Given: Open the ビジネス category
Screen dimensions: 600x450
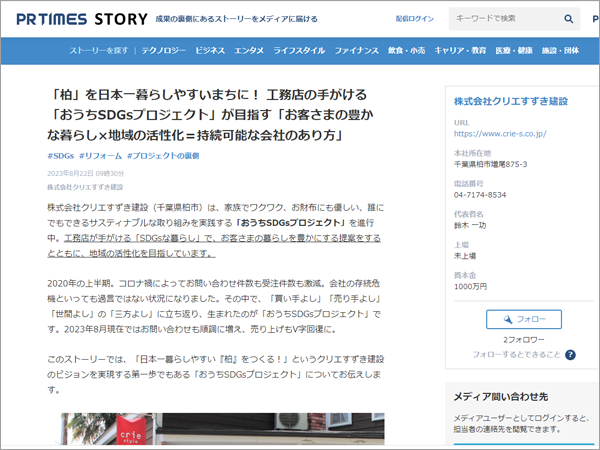Looking at the screenshot, I should point(210,51).
